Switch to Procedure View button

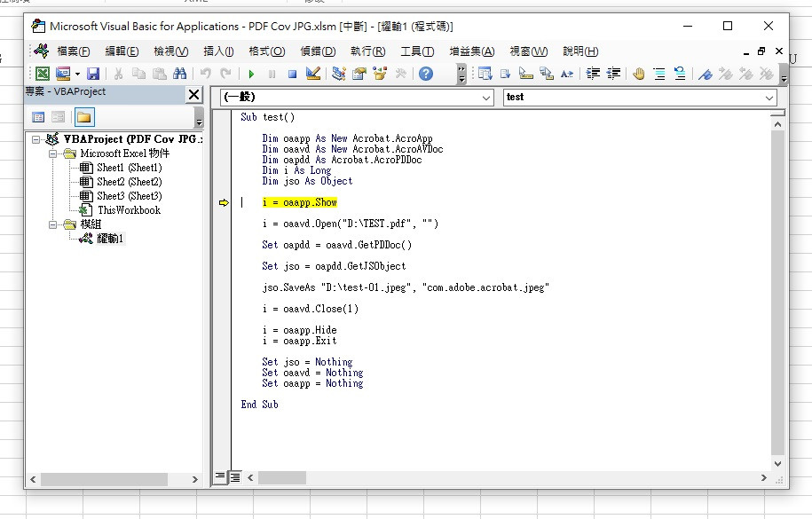[x=220, y=477]
